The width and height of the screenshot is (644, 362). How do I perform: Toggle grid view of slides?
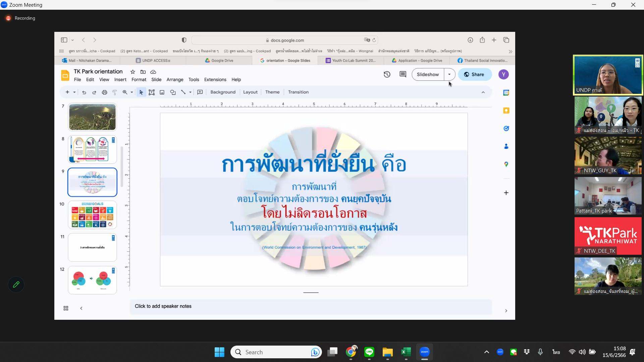[x=66, y=308]
